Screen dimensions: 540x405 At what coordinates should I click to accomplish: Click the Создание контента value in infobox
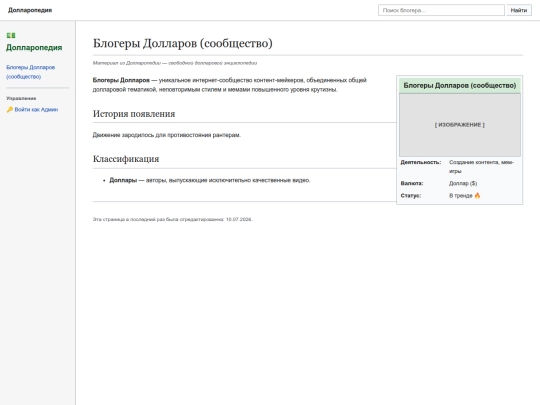click(x=481, y=167)
